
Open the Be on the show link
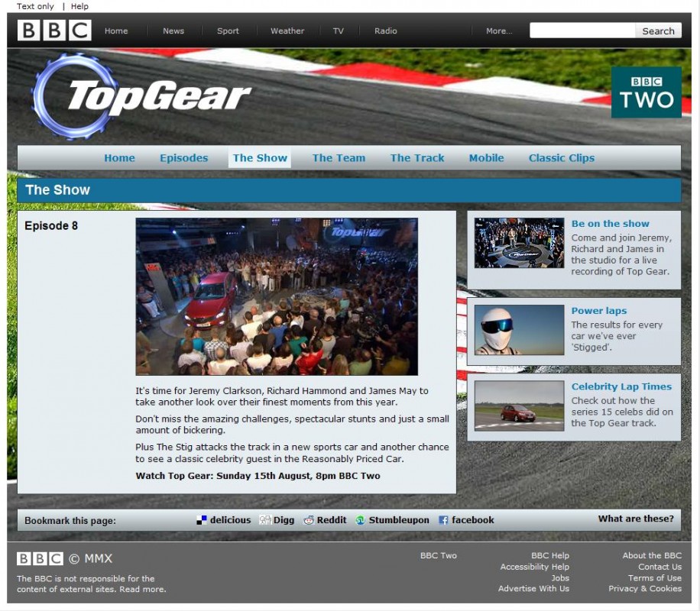point(611,224)
